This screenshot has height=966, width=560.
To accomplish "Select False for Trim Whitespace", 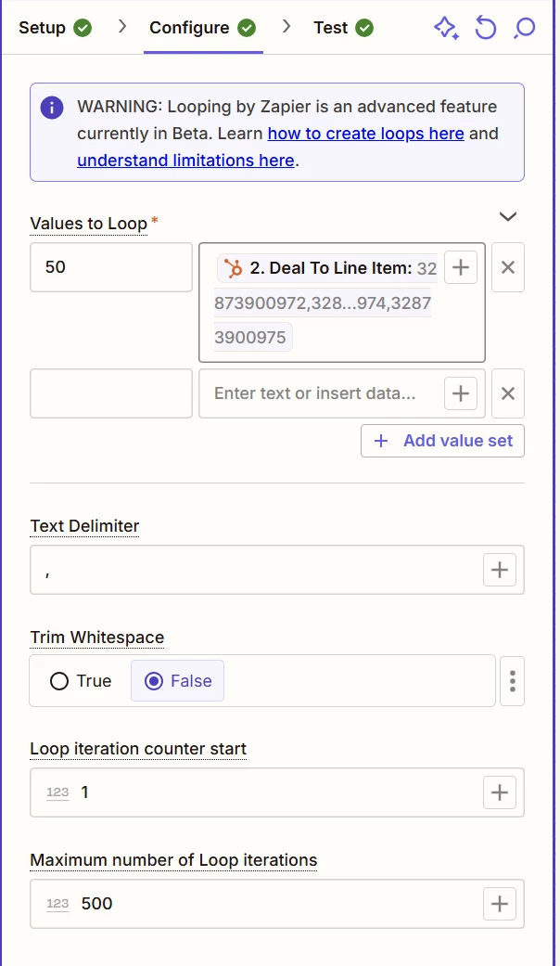I will (178, 681).
